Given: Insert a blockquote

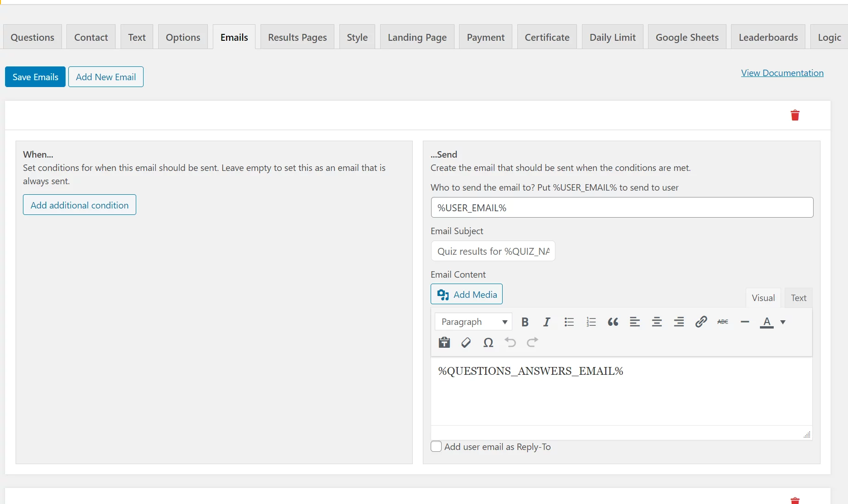Looking at the screenshot, I should (613, 322).
